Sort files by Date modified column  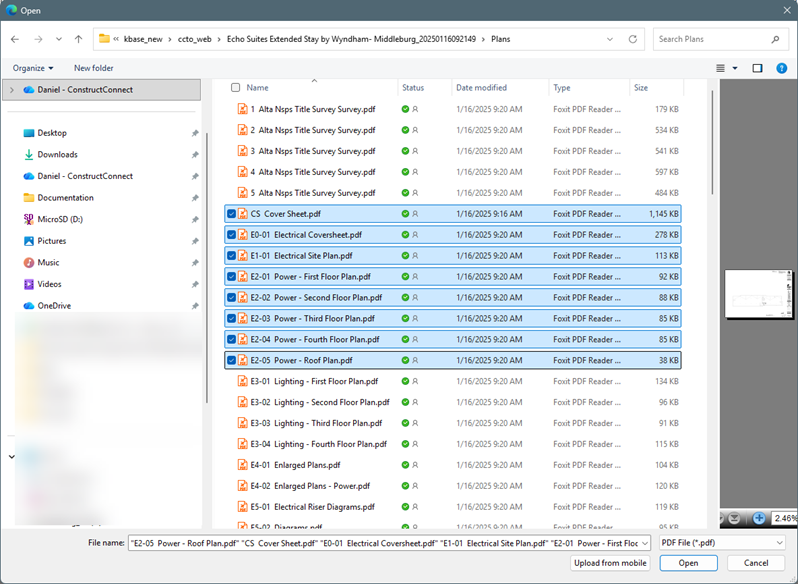click(x=481, y=88)
